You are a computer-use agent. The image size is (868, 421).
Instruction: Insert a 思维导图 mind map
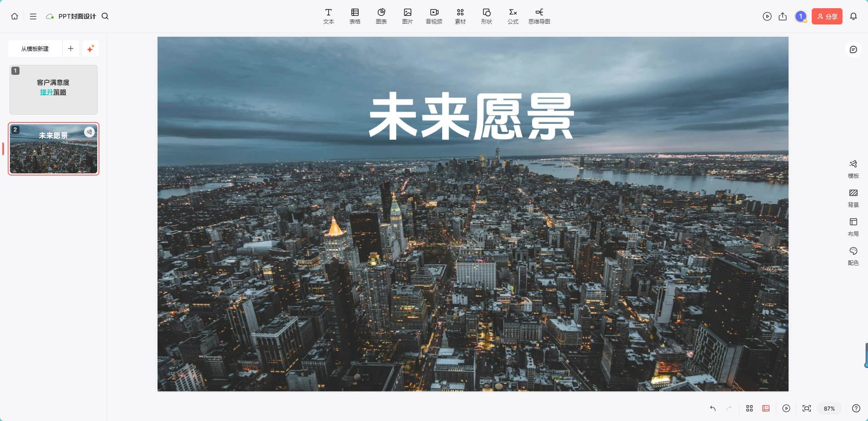539,16
